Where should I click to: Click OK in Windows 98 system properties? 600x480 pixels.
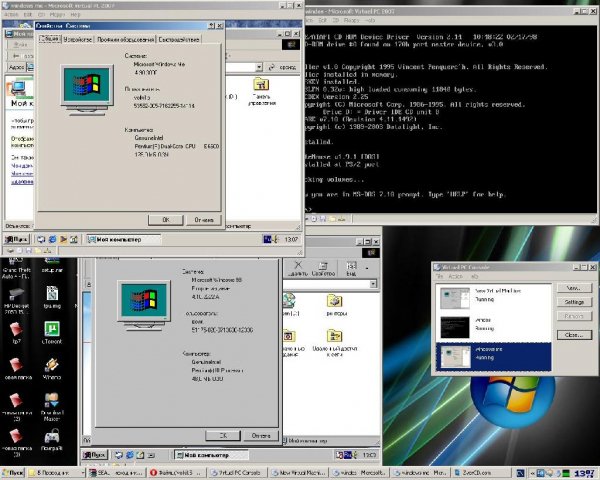[x=223, y=436]
